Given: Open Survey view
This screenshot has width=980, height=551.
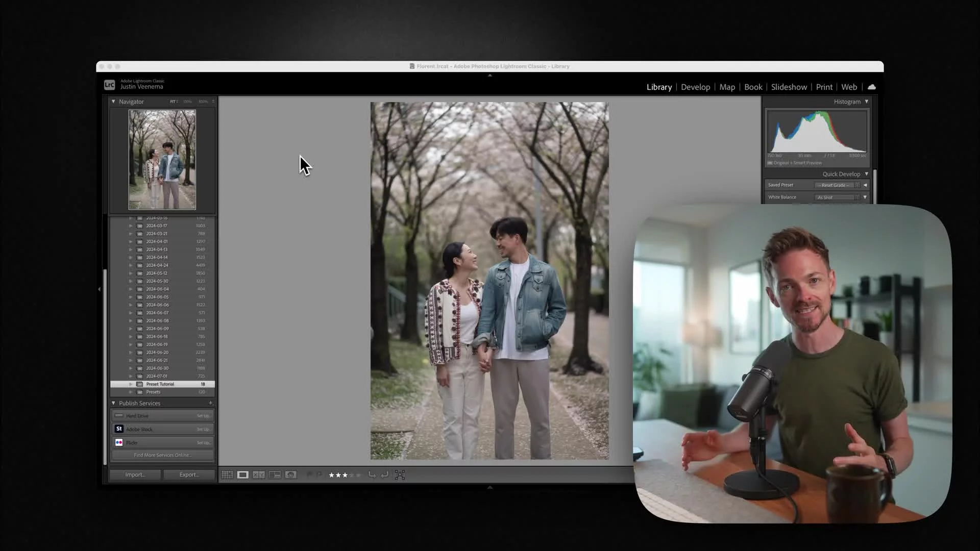Looking at the screenshot, I should (275, 474).
